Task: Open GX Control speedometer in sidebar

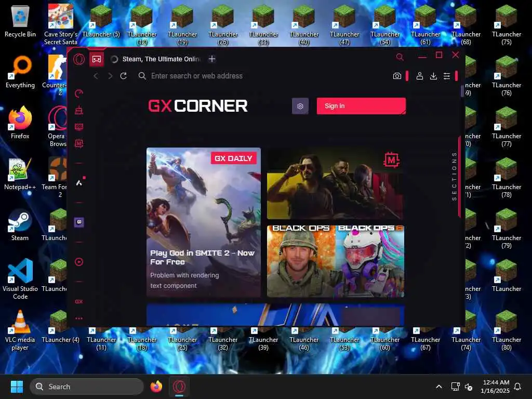Action: pyautogui.click(x=79, y=94)
